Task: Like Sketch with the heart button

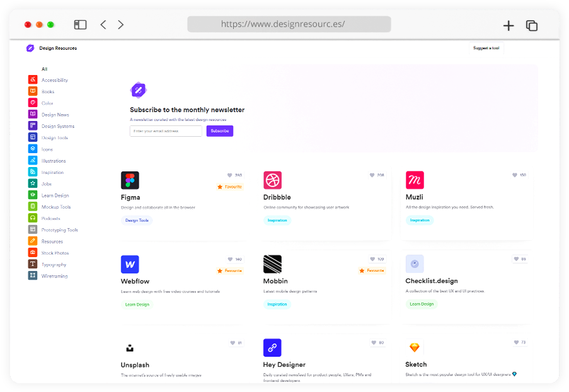Action: click(520, 342)
